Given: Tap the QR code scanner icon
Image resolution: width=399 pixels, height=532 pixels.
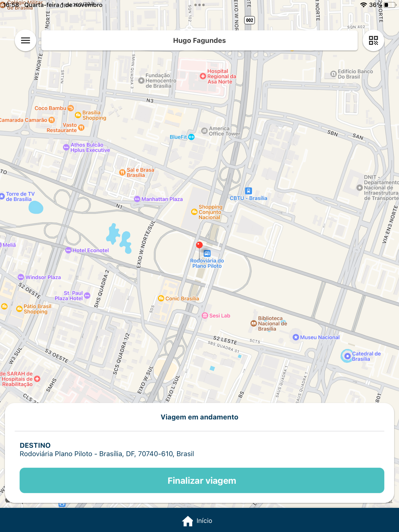Looking at the screenshot, I should tap(373, 40).
